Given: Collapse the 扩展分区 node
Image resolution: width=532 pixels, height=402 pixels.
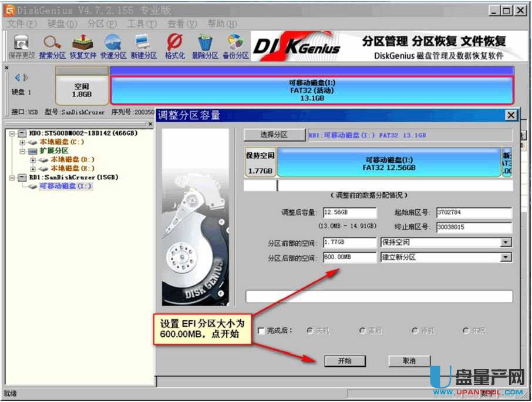Looking at the screenshot, I should click(22, 152).
